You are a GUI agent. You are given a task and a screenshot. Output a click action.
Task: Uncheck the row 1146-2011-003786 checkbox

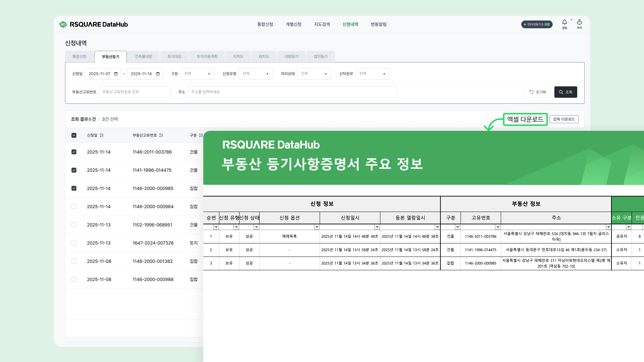coord(74,152)
